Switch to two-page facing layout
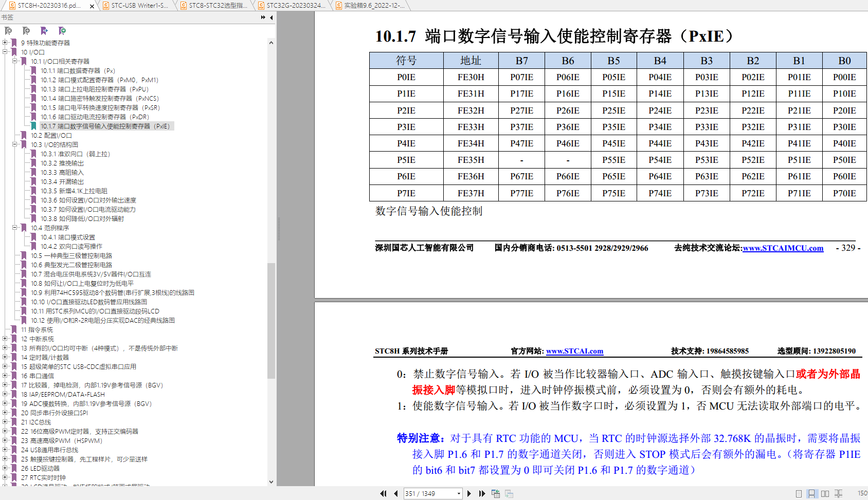The image size is (868, 500). click(825, 493)
